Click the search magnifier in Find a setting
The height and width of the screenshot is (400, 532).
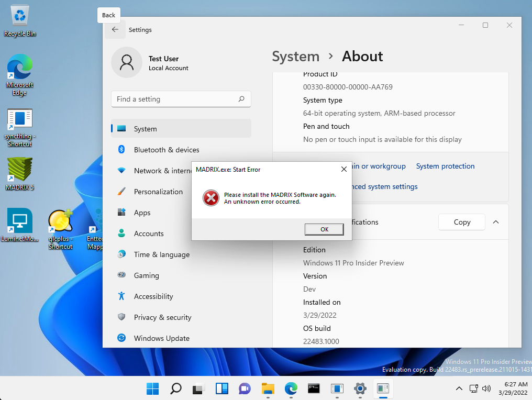[x=241, y=99]
